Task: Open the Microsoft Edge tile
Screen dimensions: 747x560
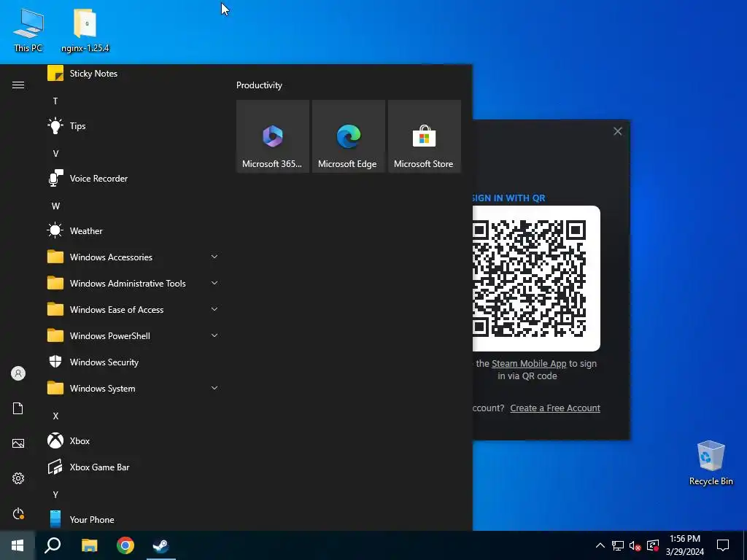Action: (348, 136)
